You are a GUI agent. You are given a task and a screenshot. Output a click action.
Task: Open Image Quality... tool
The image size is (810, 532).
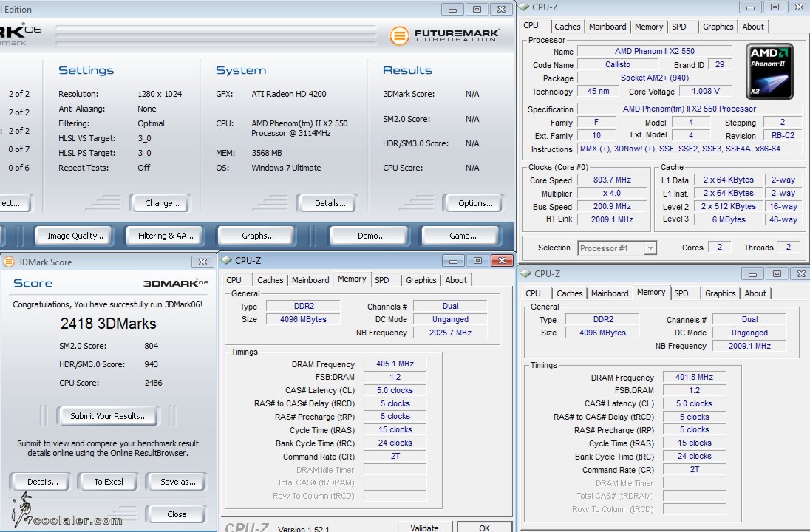pos(75,236)
